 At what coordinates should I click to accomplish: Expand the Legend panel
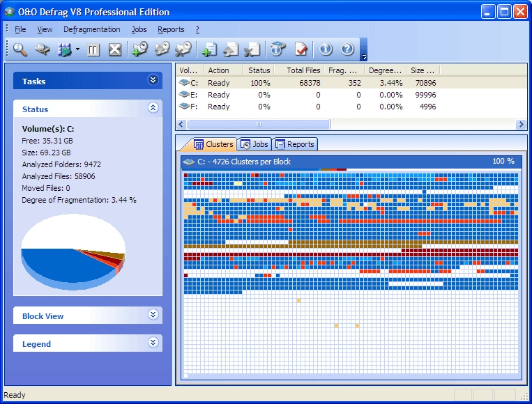[x=153, y=343]
